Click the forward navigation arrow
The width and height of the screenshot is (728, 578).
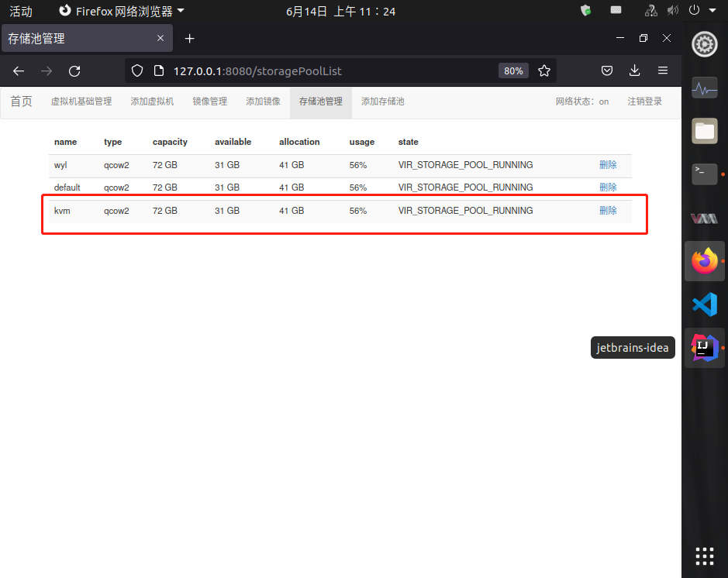tap(47, 71)
